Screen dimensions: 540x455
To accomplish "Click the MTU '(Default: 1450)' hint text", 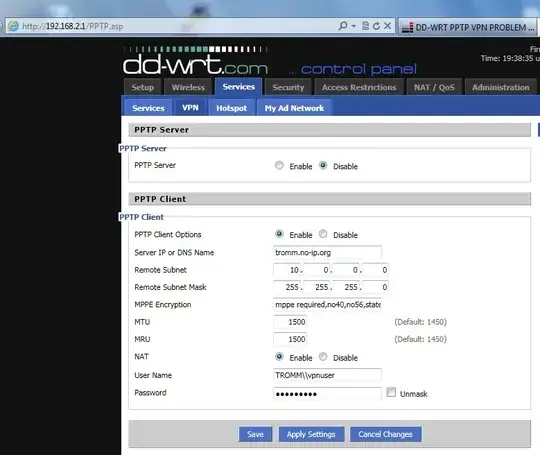I will (420, 322).
